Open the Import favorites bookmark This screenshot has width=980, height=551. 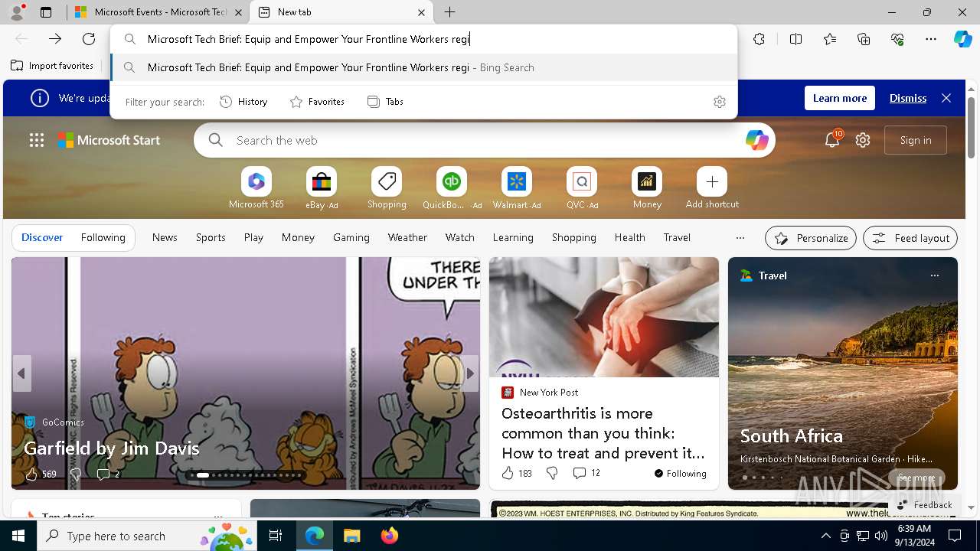(x=52, y=66)
